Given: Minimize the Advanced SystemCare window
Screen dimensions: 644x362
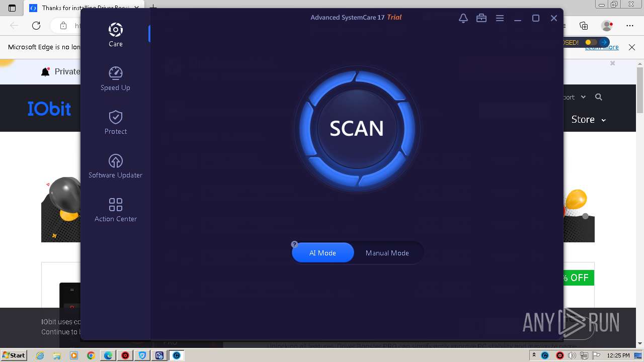Looking at the screenshot, I should (518, 18).
